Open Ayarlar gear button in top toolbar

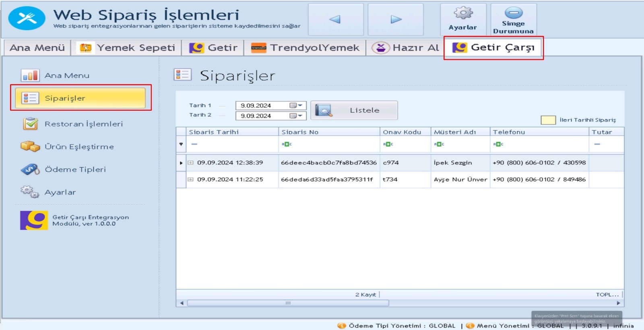[x=463, y=19]
